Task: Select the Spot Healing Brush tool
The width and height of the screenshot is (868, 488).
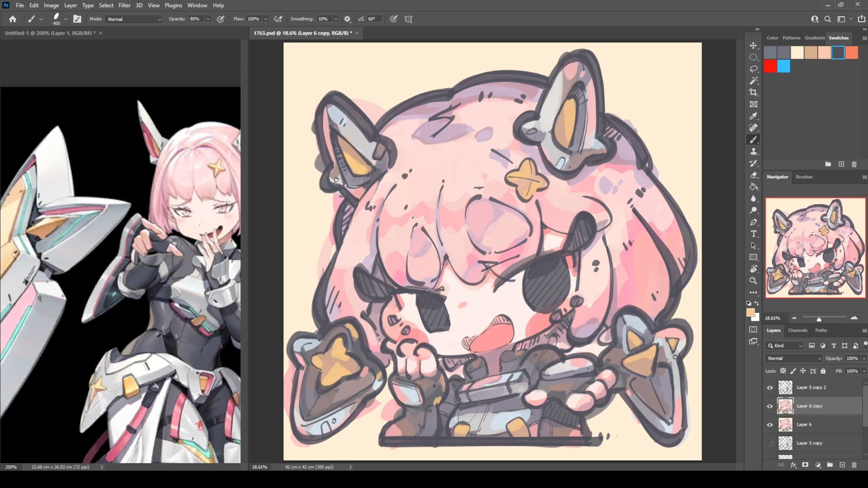Action: coord(753,128)
